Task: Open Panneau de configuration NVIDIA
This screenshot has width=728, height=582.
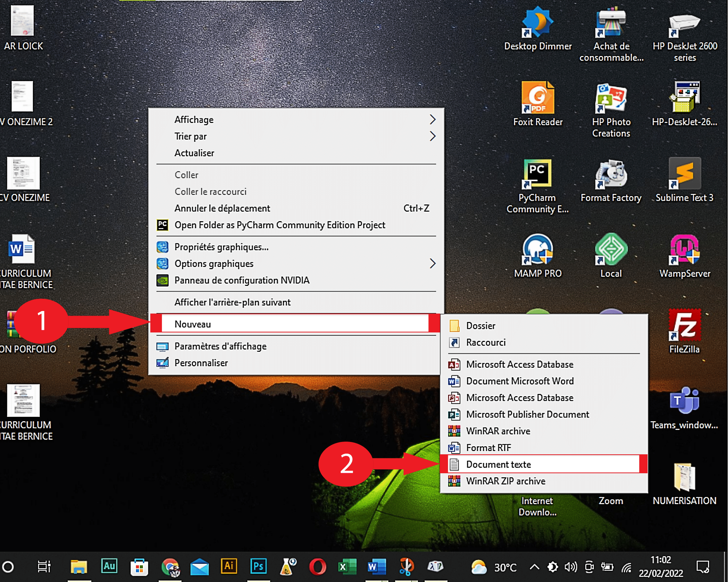Action: click(296, 280)
